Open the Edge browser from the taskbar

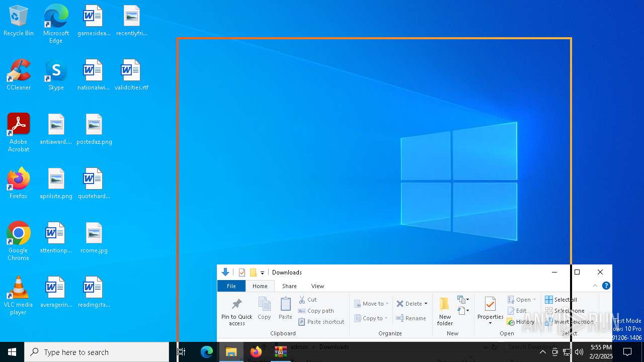[x=207, y=352]
